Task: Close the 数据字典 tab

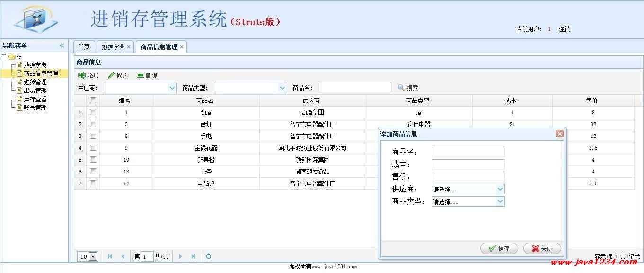Action: (x=129, y=47)
